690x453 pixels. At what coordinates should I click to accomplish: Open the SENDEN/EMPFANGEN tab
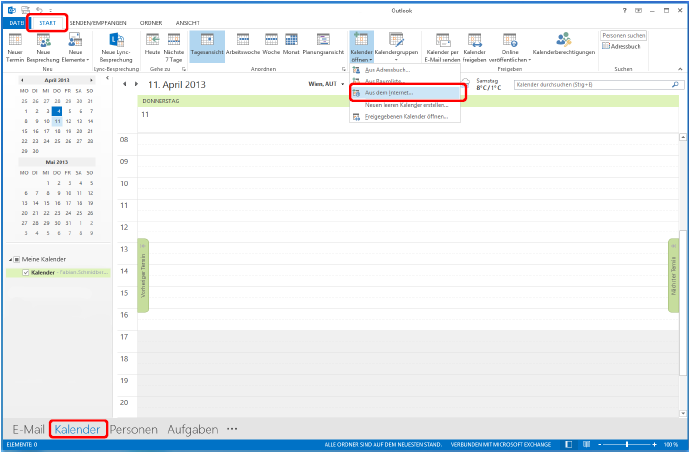tap(98, 23)
